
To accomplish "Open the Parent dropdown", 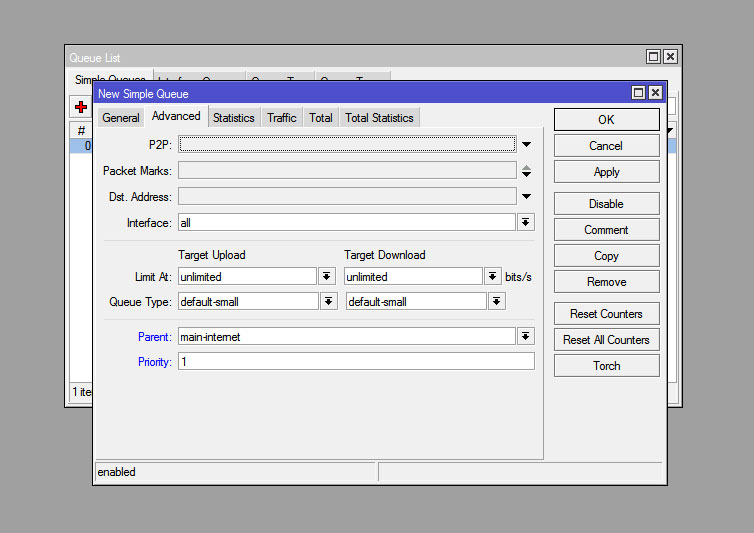I will coord(526,337).
